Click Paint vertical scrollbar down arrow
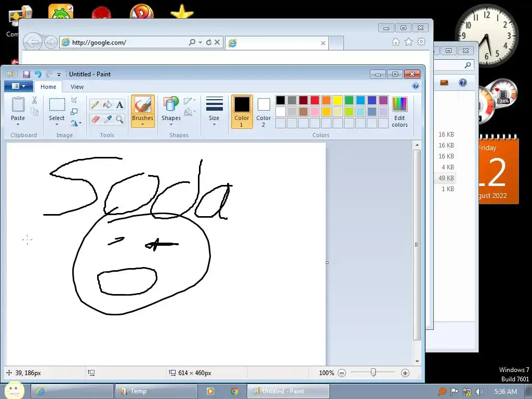The image size is (532, 399). pos(417,362)
